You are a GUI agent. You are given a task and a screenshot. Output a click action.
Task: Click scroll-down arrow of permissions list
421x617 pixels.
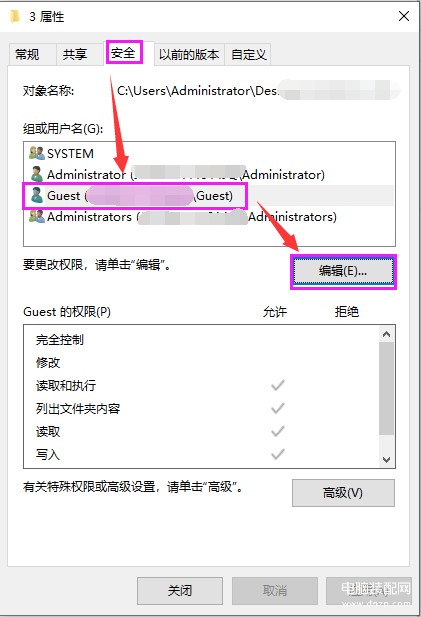coord(386,460)
